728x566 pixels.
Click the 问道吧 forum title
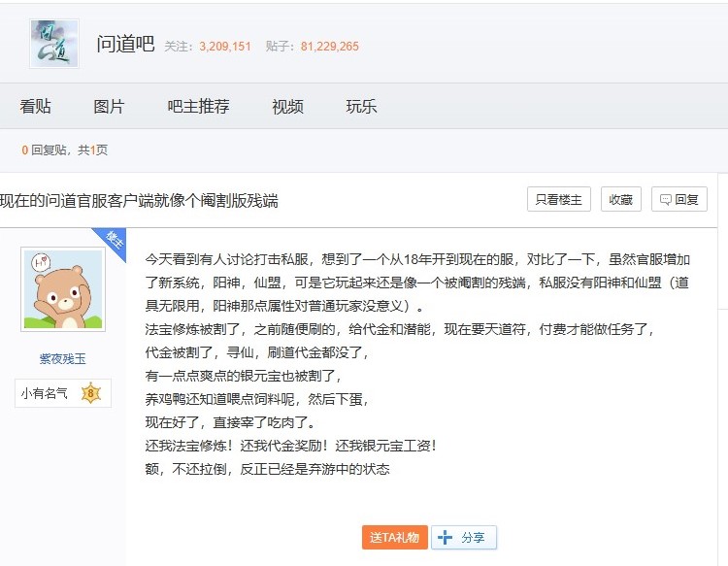125,44
